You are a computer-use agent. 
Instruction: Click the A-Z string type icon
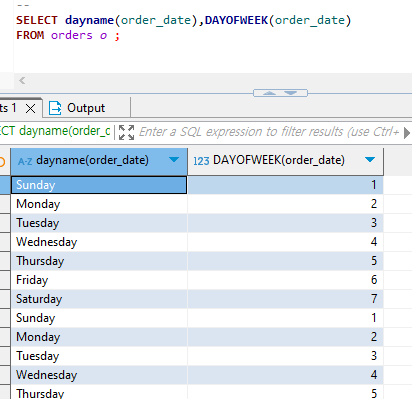[25, 162]
